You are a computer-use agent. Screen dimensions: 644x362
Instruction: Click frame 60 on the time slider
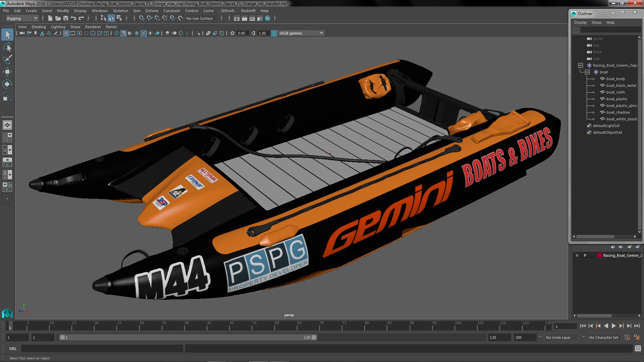coord(277,326)
